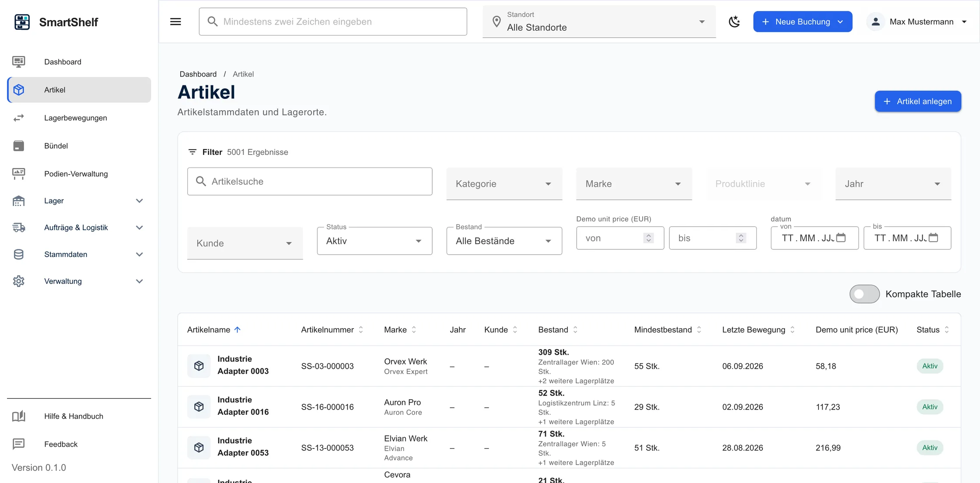Sort by Artikelnummer column arrows
The image size is (980, 483).
pos(361,329)
